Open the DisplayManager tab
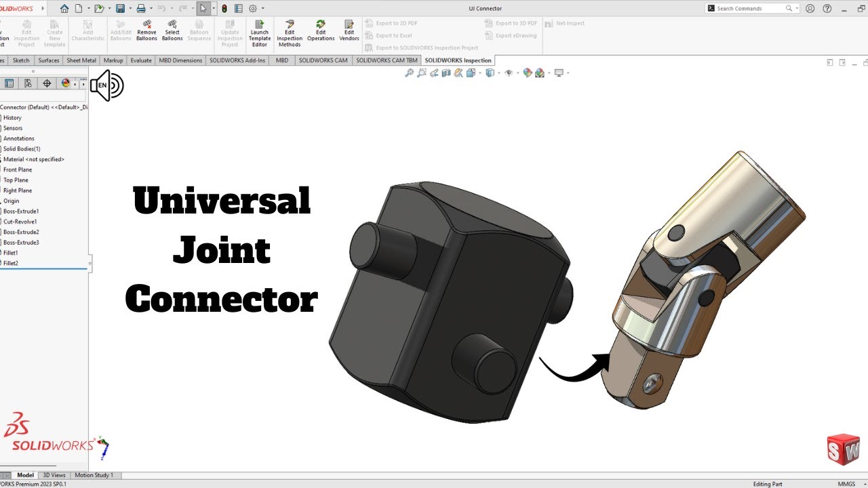 click(66, 83)
